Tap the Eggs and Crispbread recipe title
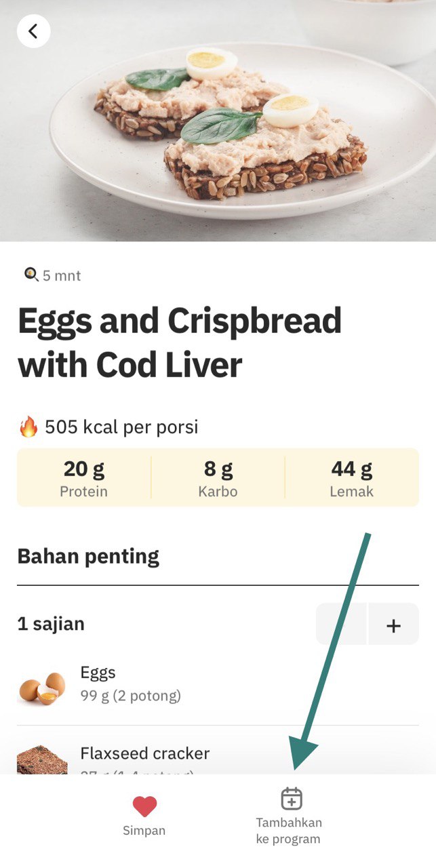The image size is (436, 868). [x=180, y=342]
